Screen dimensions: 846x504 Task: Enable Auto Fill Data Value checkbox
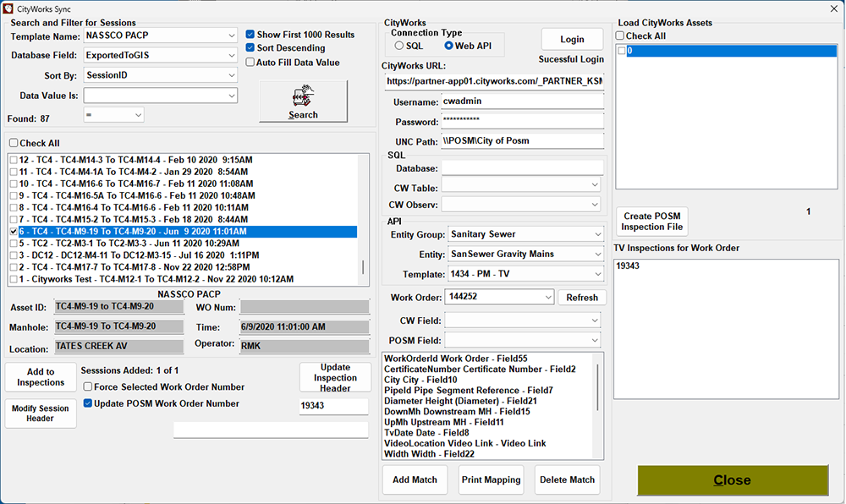coord(250,62)
